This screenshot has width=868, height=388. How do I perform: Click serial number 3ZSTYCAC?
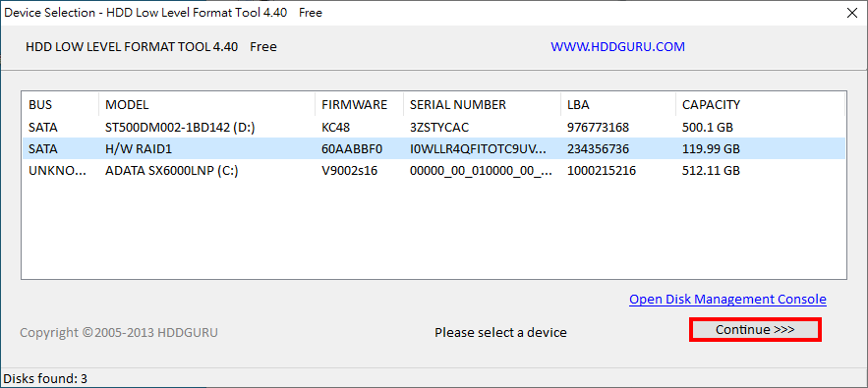[x=439, y=128]
